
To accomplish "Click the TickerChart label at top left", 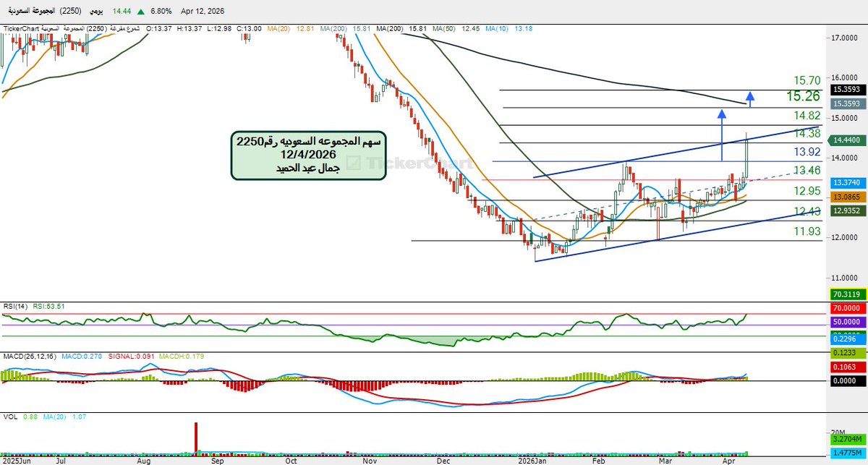I will pyautogui.click(x=20, y=28).
